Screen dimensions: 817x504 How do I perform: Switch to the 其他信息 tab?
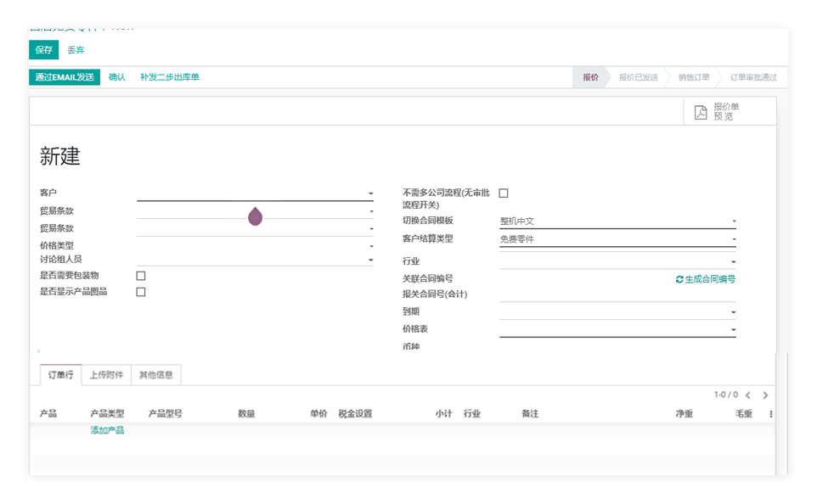pos(156,375)
